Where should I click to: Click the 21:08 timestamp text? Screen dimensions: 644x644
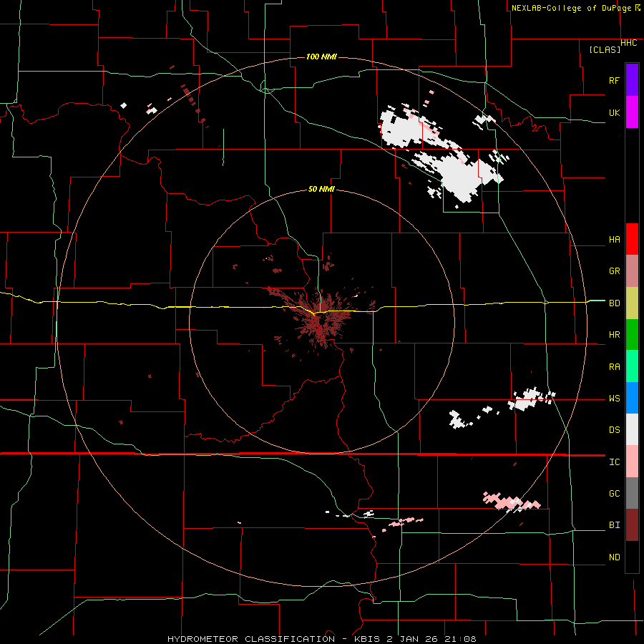point(462,639)
